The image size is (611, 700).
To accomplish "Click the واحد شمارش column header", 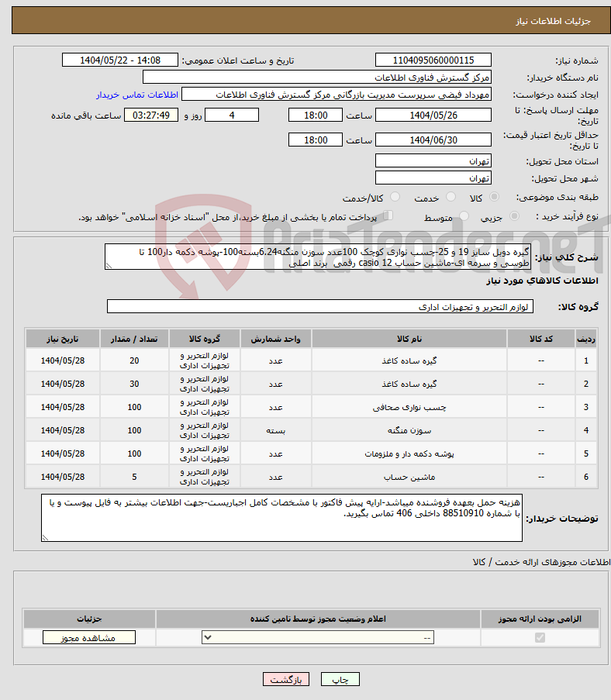I will coord(275,339).
